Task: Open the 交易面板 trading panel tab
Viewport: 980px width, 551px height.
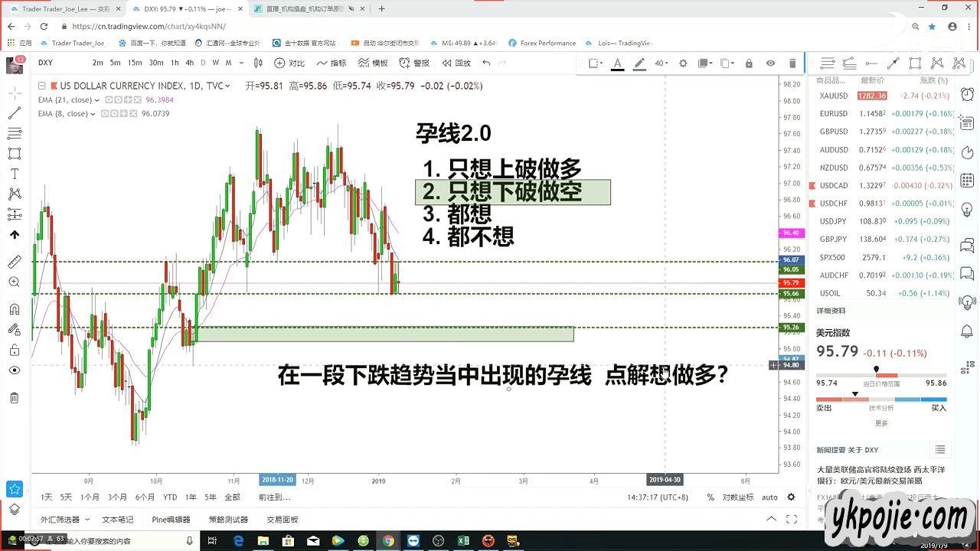Action: [x=283, y=520]
